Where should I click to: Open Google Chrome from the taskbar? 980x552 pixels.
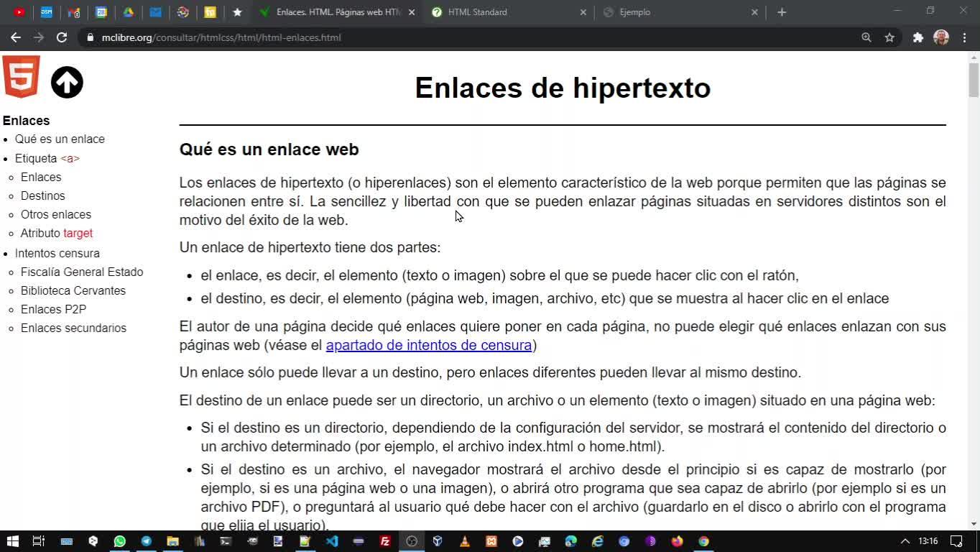click(x=703, y=541)
